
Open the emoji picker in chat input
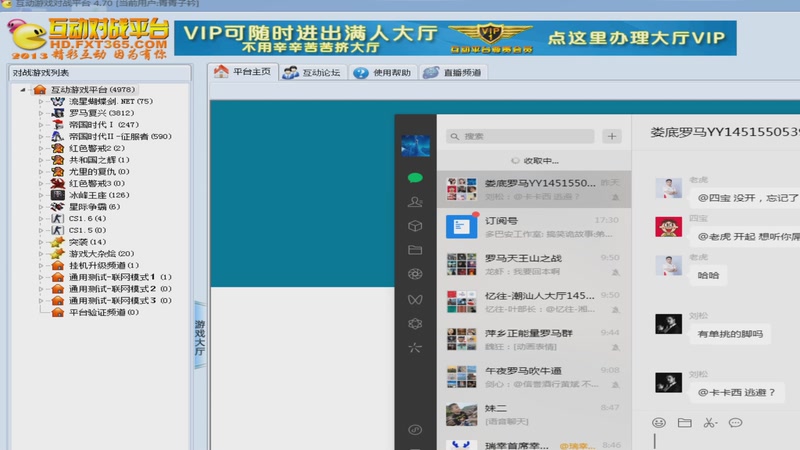point(659,422)
